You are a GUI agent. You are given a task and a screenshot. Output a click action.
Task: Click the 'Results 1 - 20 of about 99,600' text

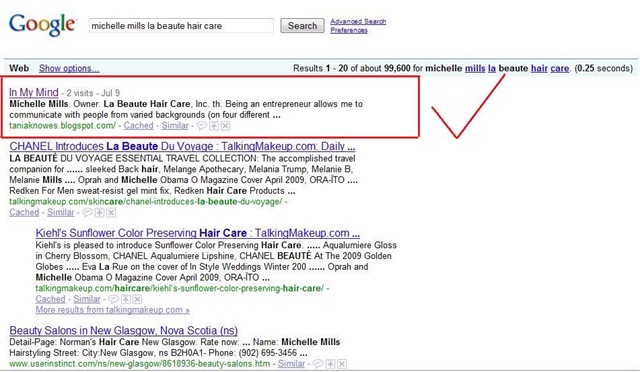point(351,68)
